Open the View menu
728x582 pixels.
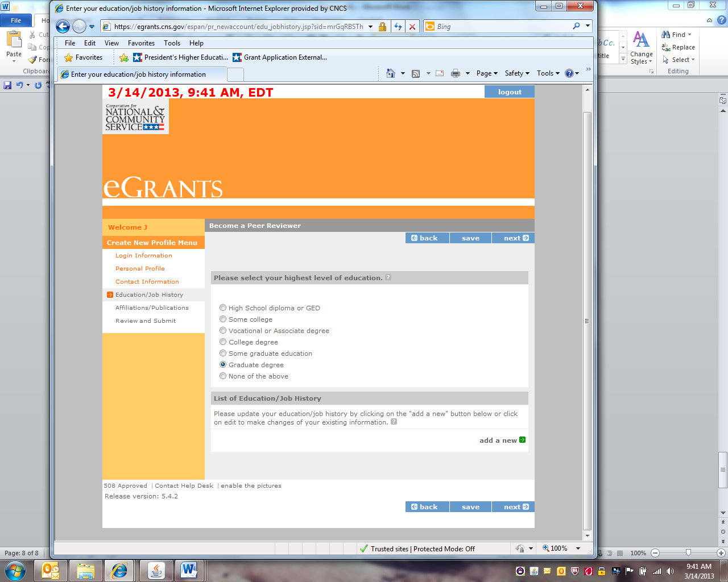[x=111, y=43]
